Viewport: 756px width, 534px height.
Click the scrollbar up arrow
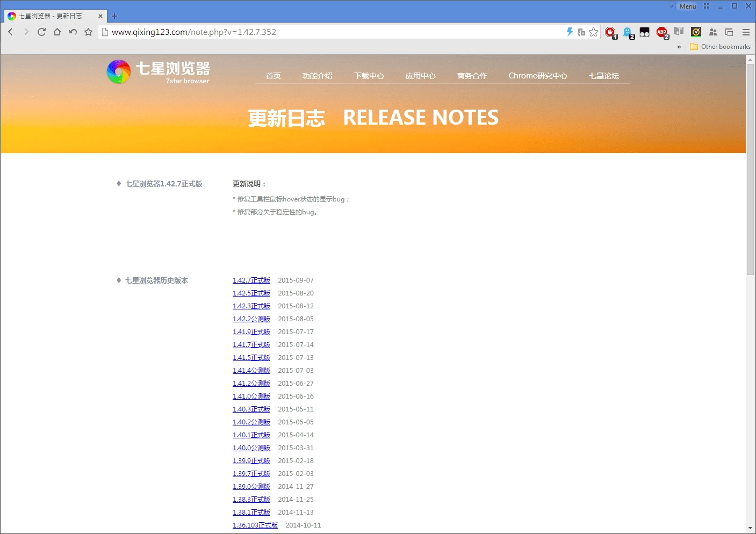pos(751,59)
